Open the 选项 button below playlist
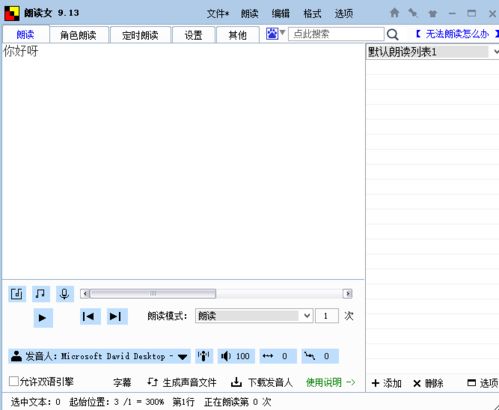The image size is (499, 410). click(483, 383)
